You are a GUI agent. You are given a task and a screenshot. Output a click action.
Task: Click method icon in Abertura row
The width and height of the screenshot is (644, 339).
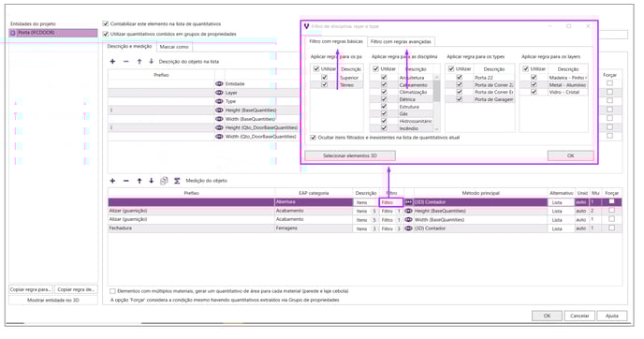[x=409, y=202]
